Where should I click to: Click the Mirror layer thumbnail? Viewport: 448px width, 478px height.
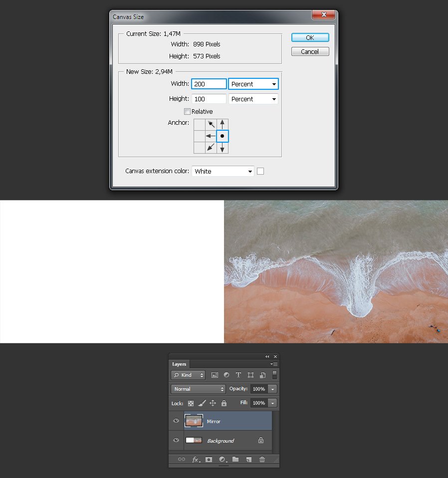point(194,421)
